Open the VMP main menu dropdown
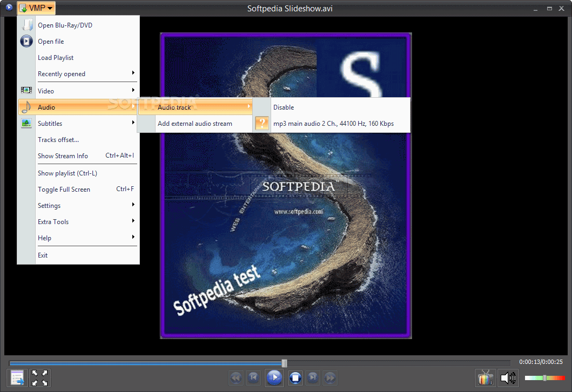Screen dimensions: 572x392 click(36, 8)
